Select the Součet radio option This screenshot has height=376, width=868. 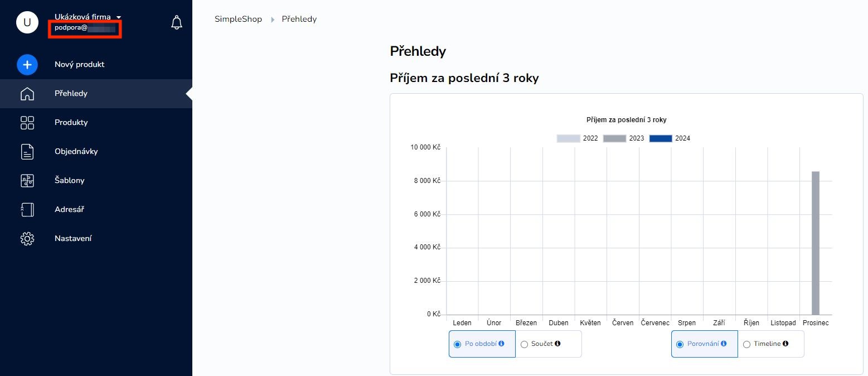[x=524, y=344]
